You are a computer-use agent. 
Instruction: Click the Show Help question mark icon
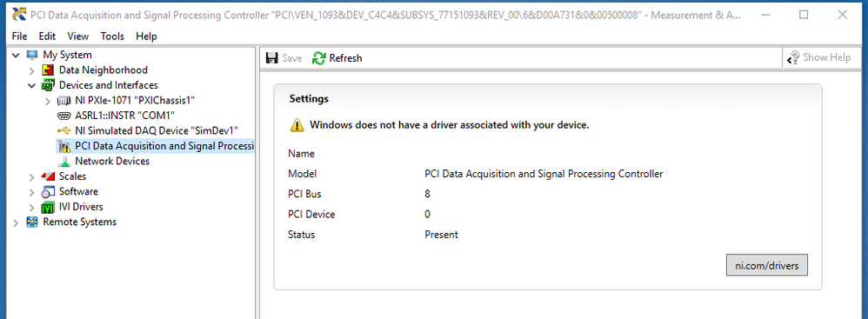(x=793, y=57)
